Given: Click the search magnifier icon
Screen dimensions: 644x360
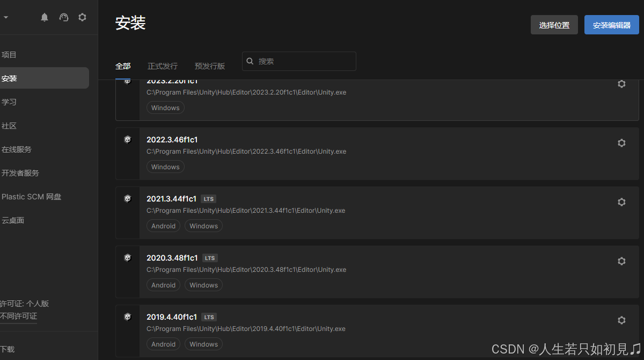Looking at the screenshot, I should [x=250, y=61].
